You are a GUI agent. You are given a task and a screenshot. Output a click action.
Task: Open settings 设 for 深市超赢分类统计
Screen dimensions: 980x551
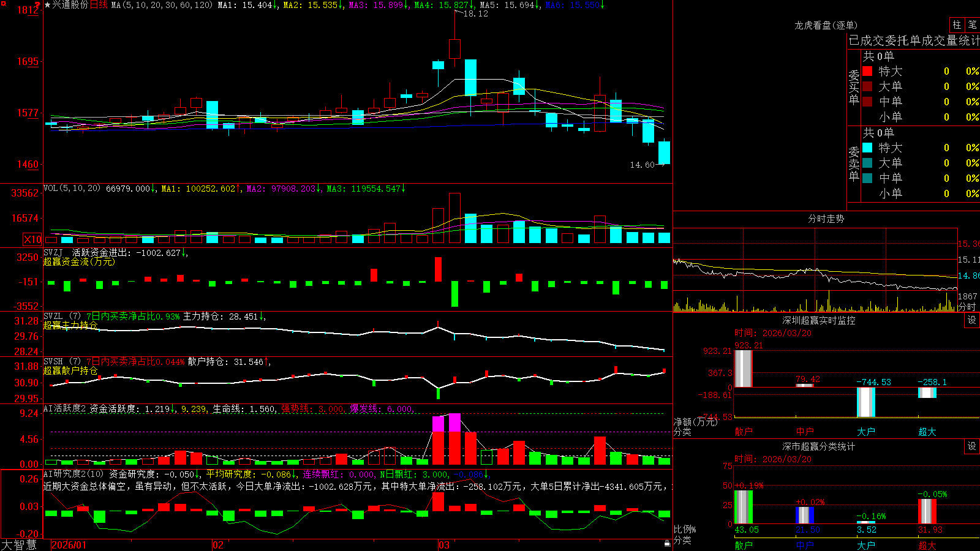[972, 446]
